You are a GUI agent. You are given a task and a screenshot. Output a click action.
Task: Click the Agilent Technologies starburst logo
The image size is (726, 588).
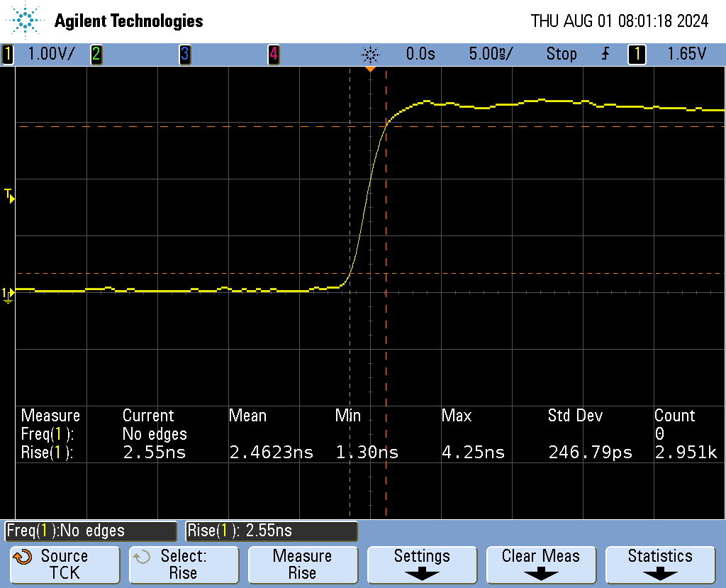pos(26,21)
